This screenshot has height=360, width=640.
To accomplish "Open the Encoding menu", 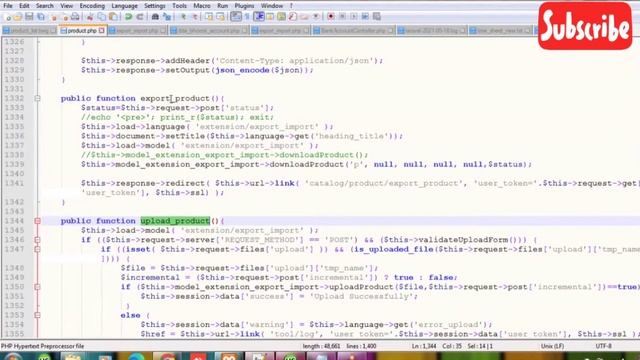I will pos(92,6).
